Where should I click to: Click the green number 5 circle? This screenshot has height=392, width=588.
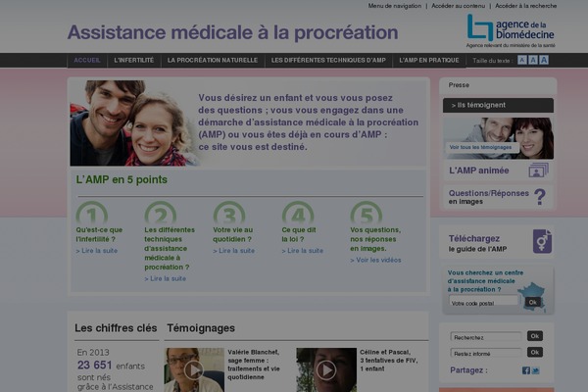[x=367, y=213]
